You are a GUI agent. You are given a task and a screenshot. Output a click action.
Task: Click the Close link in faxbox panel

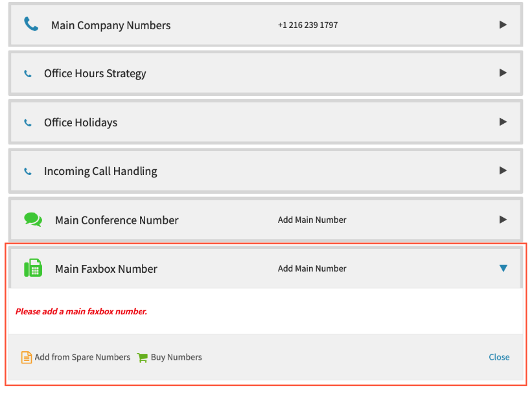499,357
